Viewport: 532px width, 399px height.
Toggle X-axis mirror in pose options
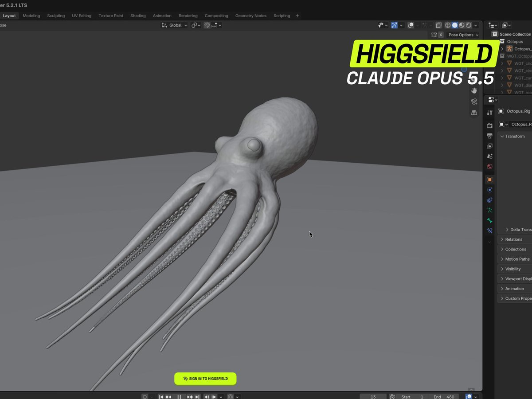click(441, 35)
